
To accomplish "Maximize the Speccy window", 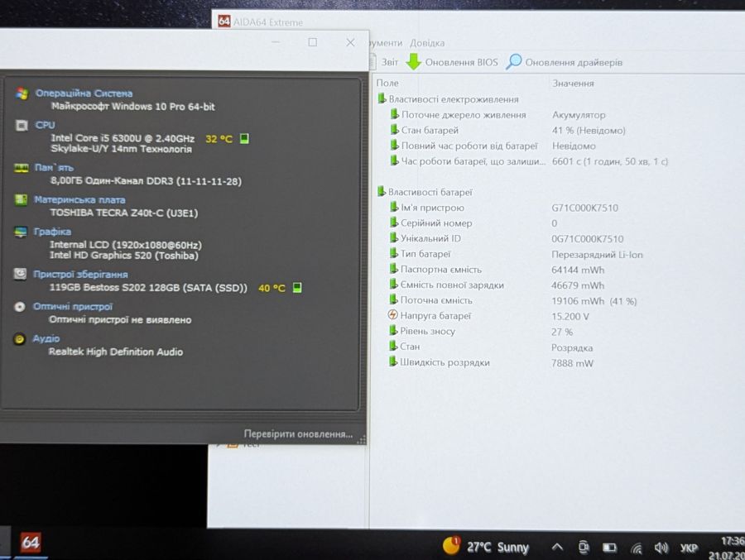I will [x=313, y=42].
